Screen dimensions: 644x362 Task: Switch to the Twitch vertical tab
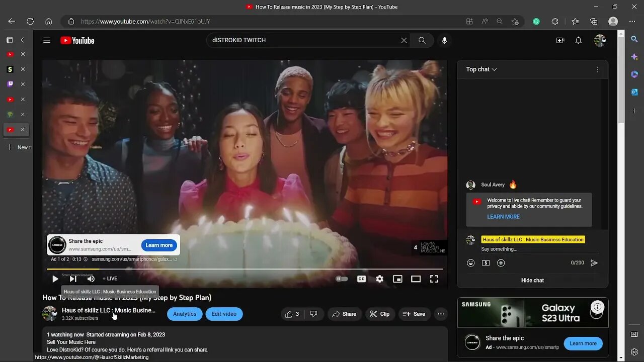[10, 84]
